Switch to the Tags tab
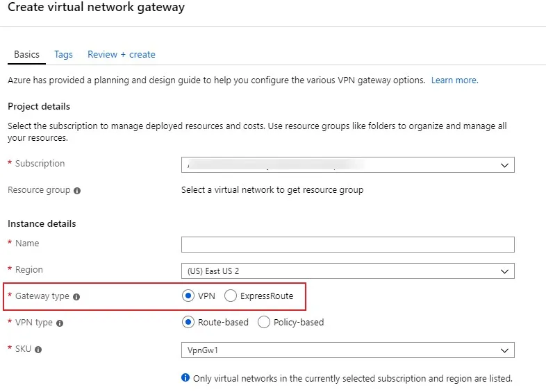This screenshot has height=392, width=546. click(63, 54)
